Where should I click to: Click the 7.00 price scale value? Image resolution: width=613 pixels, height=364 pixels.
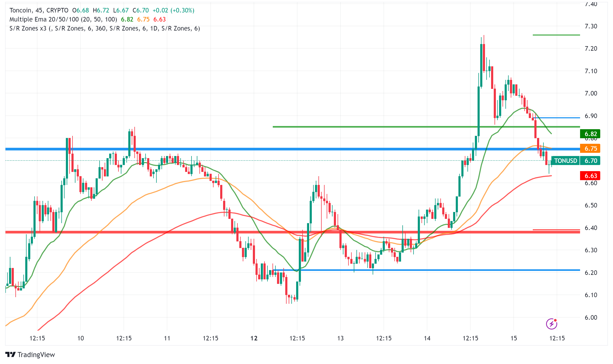point(591,93)
